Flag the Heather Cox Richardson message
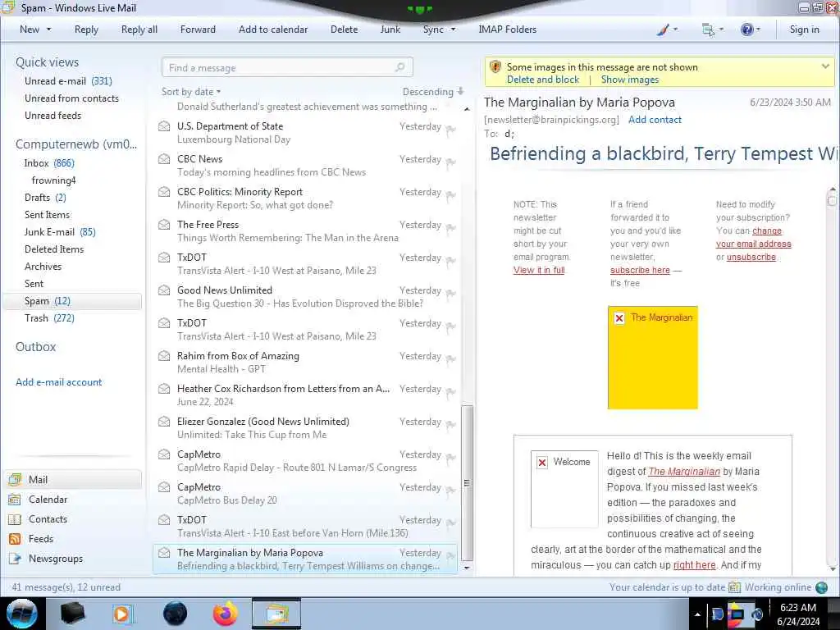Screen dimensions: 840x630 (450, 392)
